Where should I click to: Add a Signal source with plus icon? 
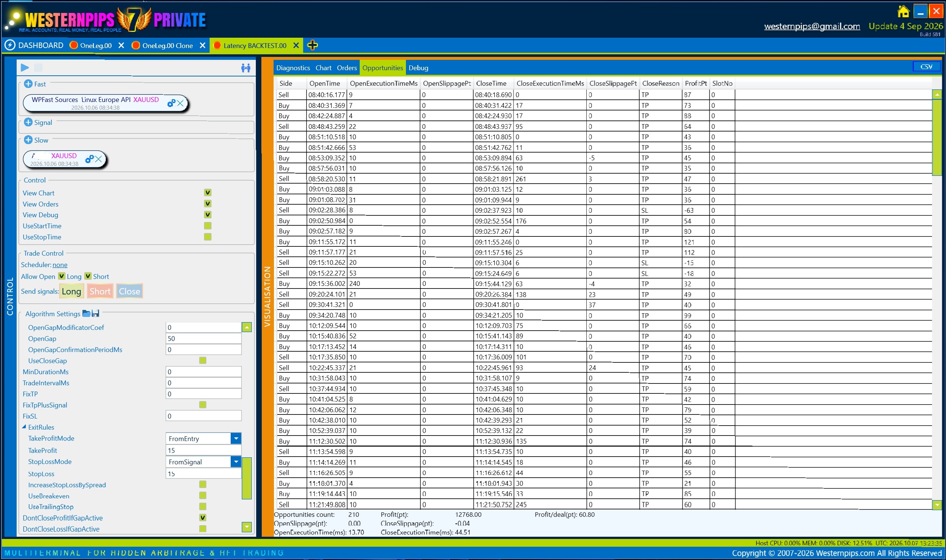tap(28, 122)
